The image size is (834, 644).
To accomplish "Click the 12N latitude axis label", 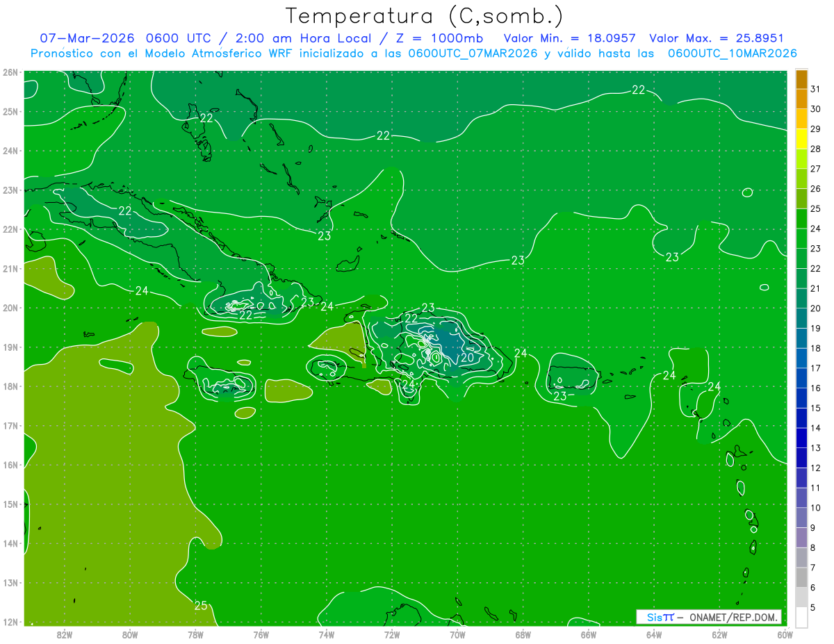I will (x=10, y=622).
